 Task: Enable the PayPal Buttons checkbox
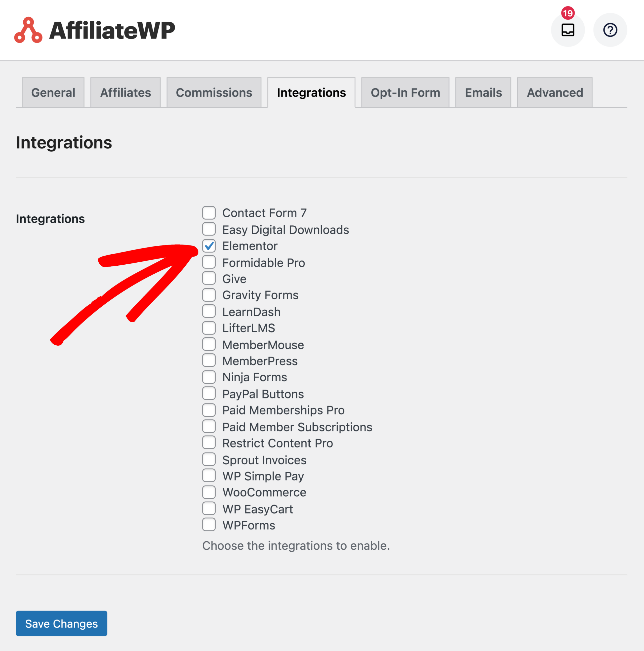[209, 394]
